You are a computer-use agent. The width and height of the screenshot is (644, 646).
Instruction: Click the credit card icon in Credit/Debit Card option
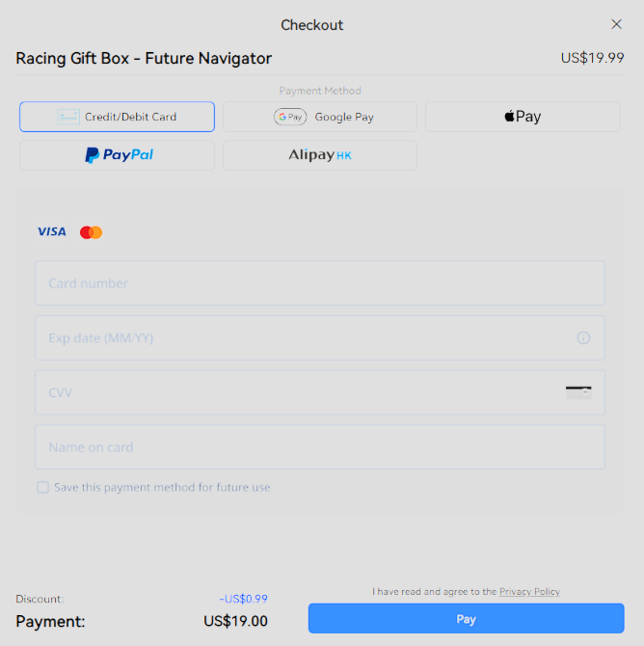(68, 117)
